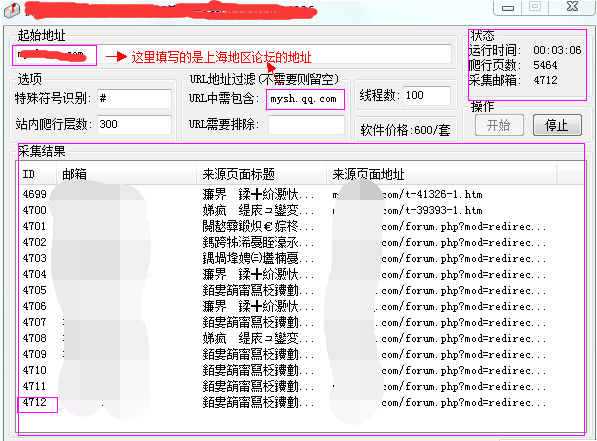Select result row with ID 4700
The width and height of the screenshot is (597, 441).
coord(301,210)
